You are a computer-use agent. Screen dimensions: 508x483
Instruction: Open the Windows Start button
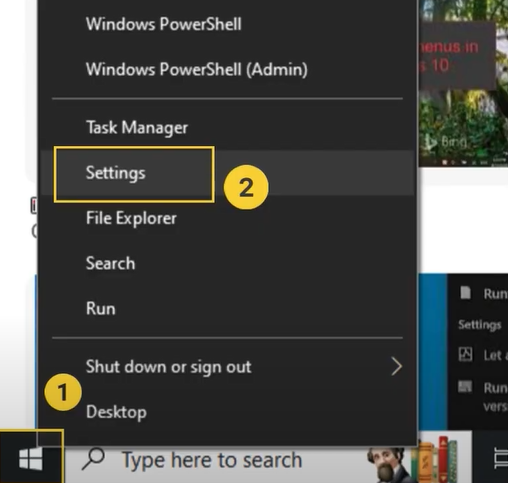(31, 458)
